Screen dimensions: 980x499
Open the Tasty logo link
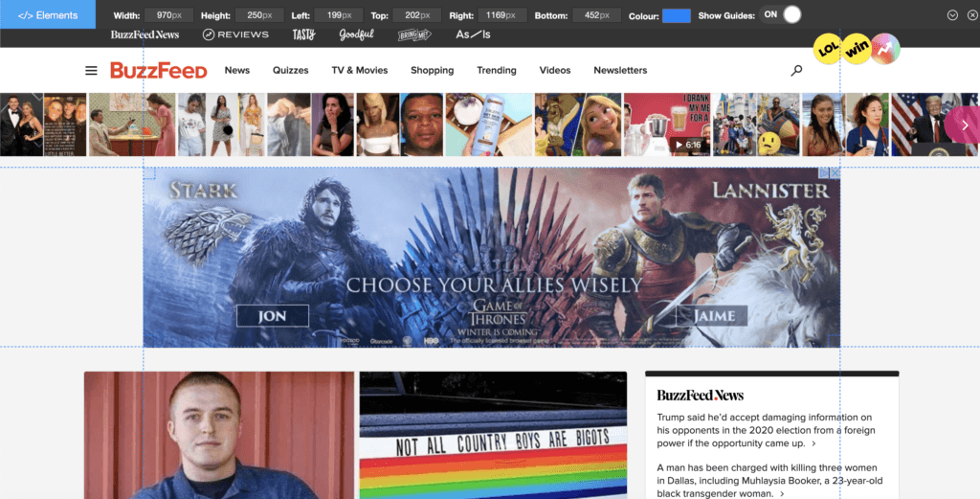(x=303, y=34)
